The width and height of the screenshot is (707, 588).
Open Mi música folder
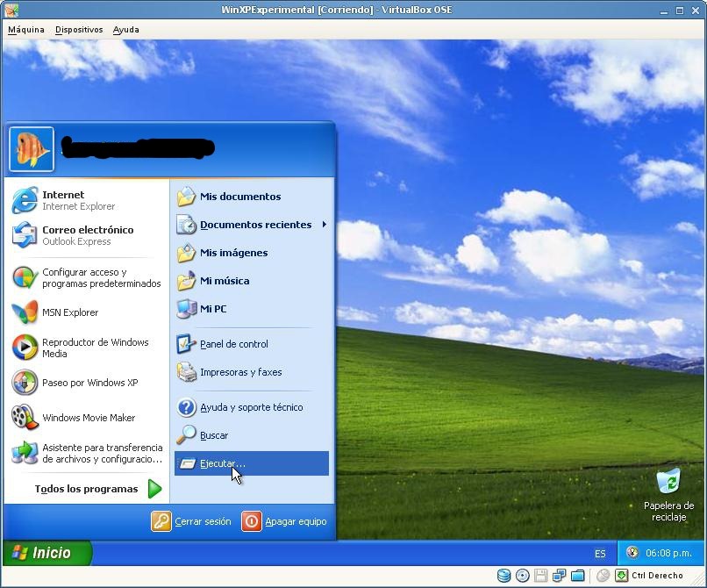click(x=251, y=281)
